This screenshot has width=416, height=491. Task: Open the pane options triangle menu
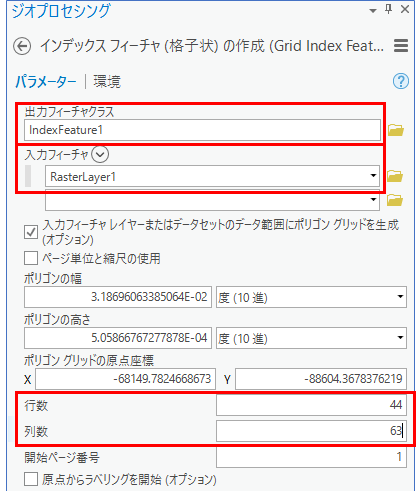pos(373,11)
